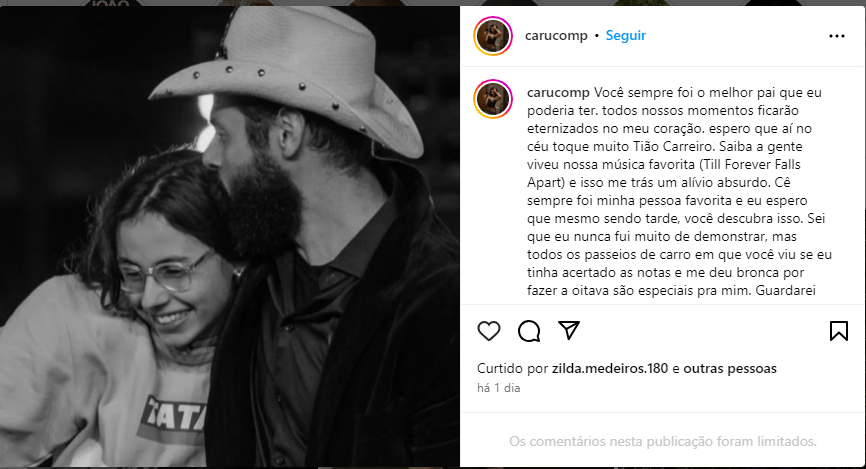Click the black-and-white father and daughter photo
This screenshot has width=866, height=469.
coord(230,236)
